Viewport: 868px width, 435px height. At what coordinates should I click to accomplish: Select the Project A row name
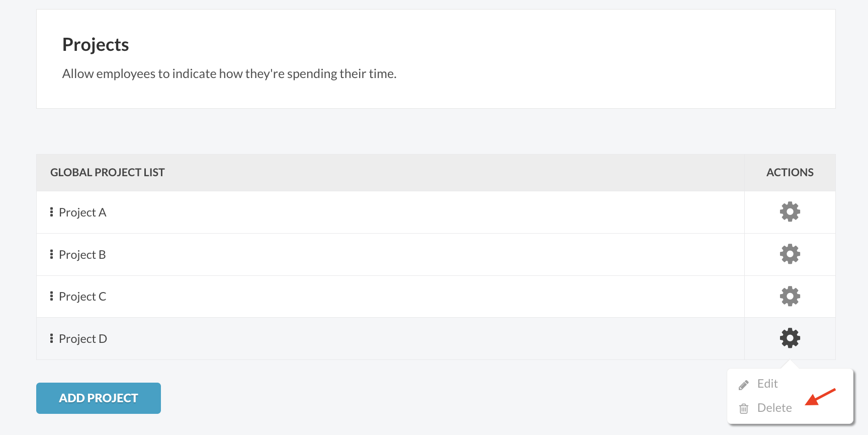[82, 212]
